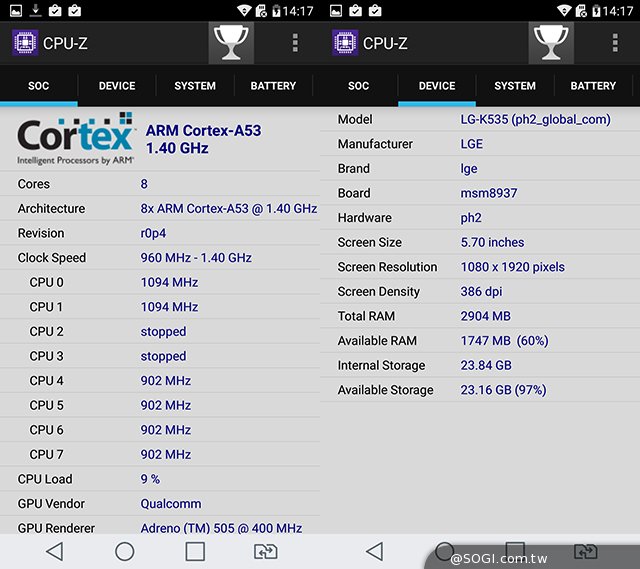The height and width of the screenshot is (569, 640).
Task: Switch to the SYSTEM tab on the left screen
Action: [x=195, y=86]
